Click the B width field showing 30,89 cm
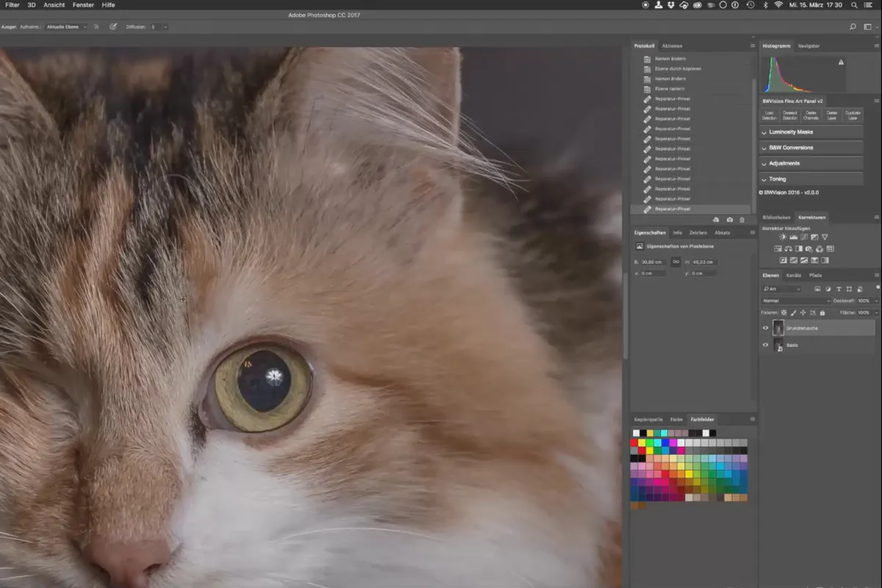Image resolution: width=882 pixels, height=588 pixels. (653, 262)
